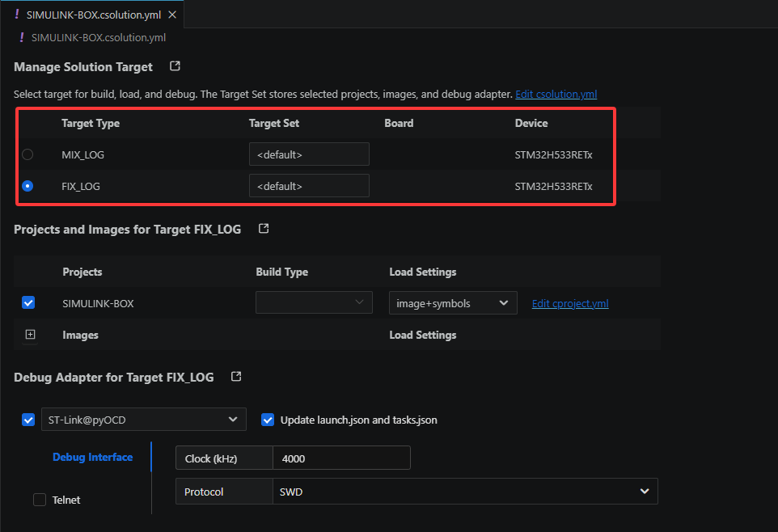Screen dimensions: 778x532
Task: Open link icon next to Projects and Images heading
Action: point(264,228)
